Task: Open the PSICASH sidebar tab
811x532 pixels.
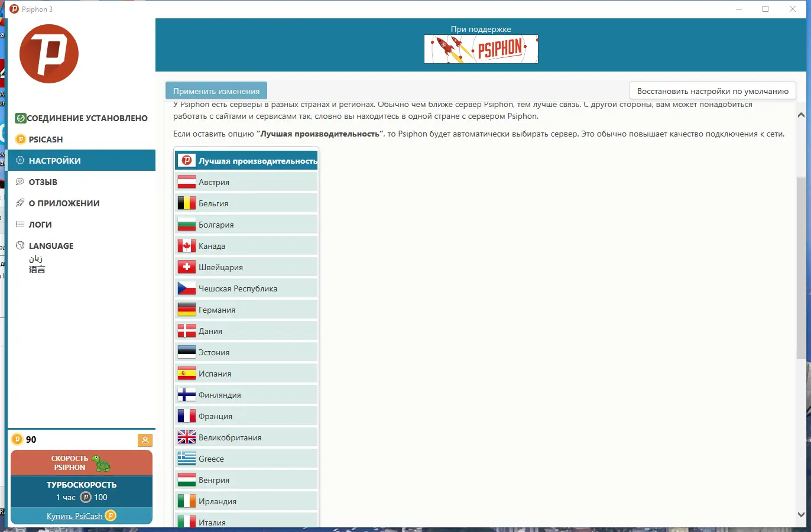Action: click(x=82, y=140)
